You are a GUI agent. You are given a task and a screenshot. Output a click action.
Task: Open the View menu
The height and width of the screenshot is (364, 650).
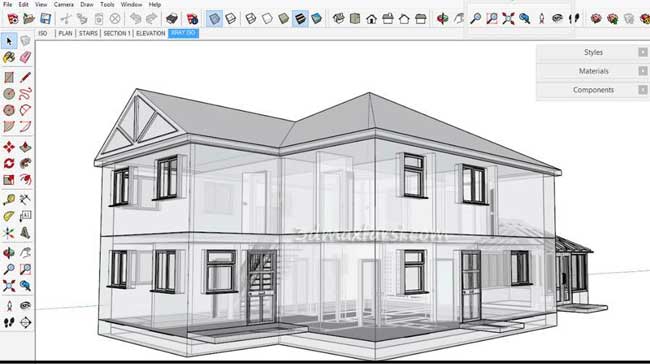(41, 5)
